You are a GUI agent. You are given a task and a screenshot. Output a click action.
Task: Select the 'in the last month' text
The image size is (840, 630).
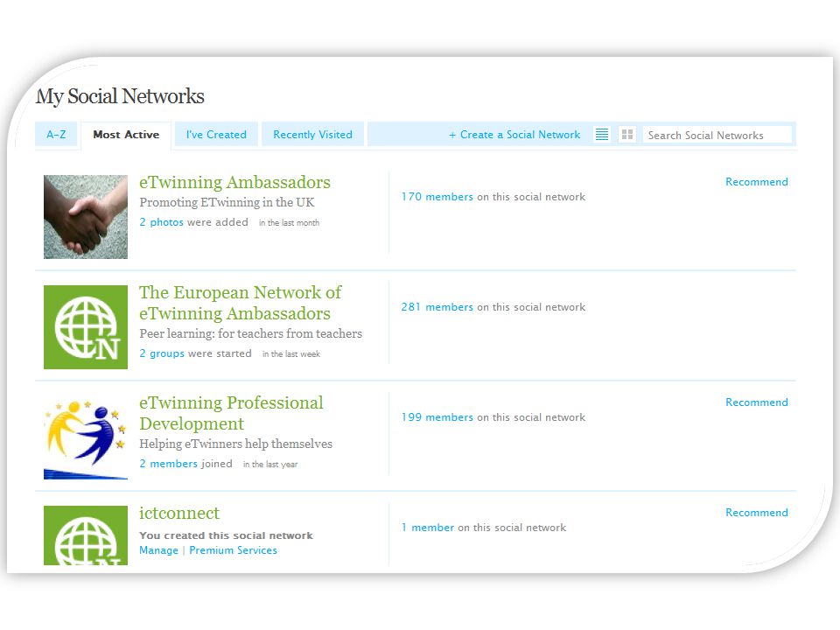(290, 223)
